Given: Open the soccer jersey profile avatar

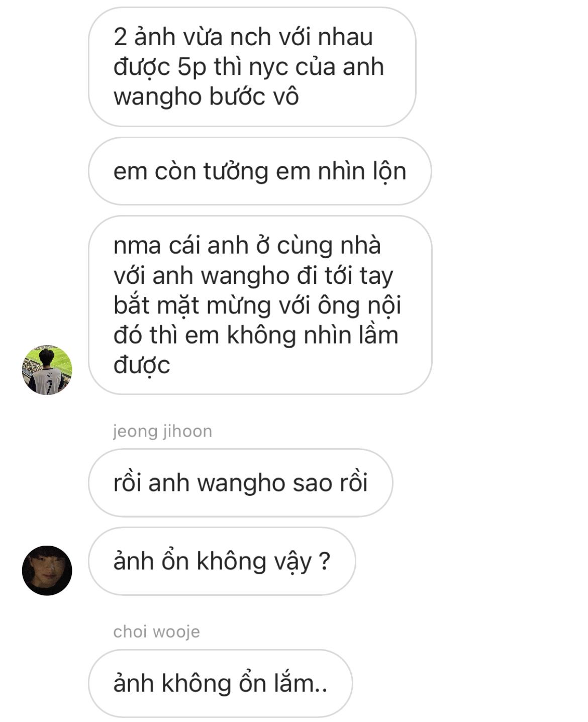Looking at the screenshot, I should point(47,370).
